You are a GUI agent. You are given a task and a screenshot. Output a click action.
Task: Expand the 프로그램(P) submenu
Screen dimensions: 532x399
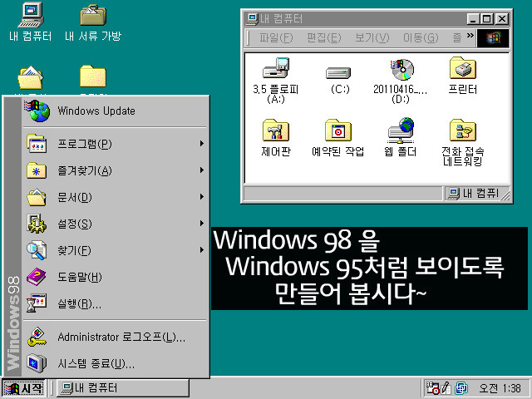(115, 144)
